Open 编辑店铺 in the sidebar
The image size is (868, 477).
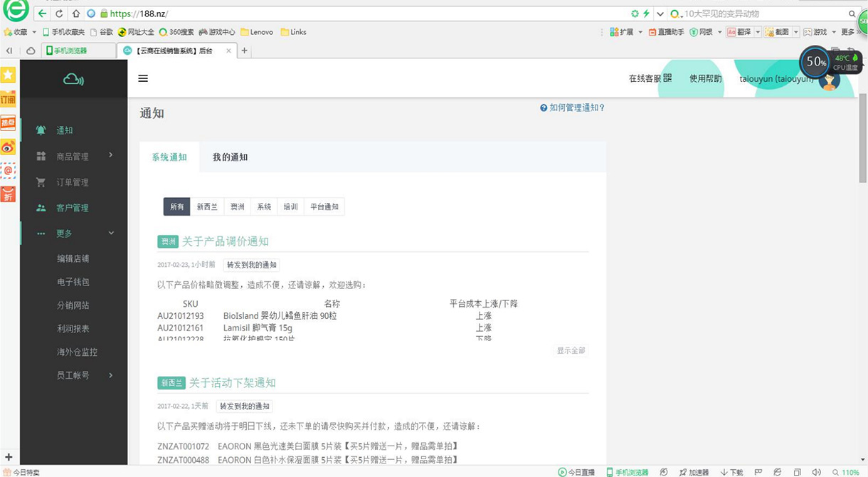[x=73, y=258]
